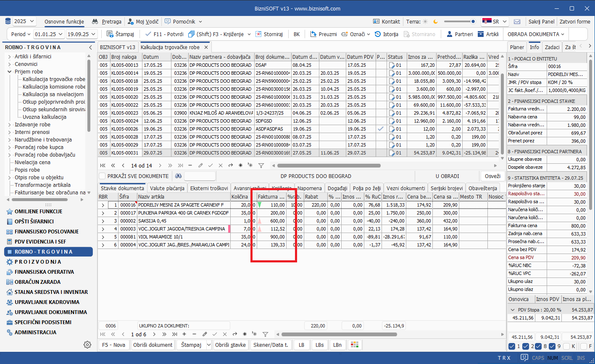Toggle the F checkbox at bottom right

click(583, 346)
